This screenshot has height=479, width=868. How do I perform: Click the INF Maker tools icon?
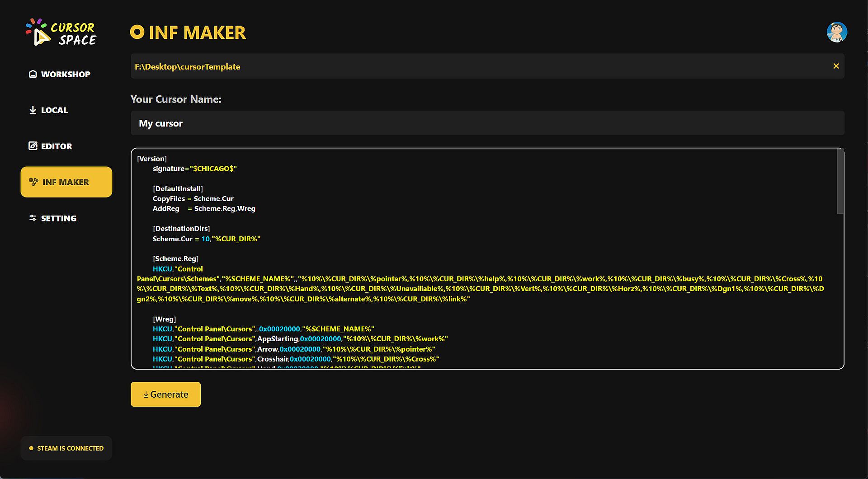[33, 182]
